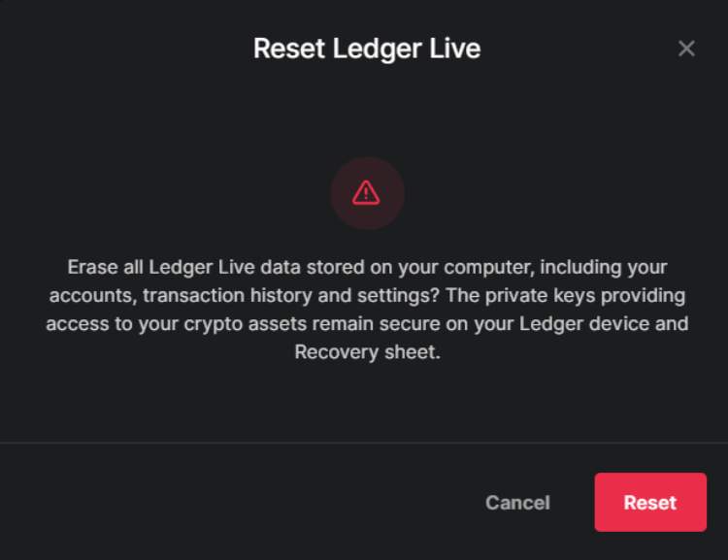
Task: Click the word "Live" in the dialog title
Action: (x=454, y=49)
